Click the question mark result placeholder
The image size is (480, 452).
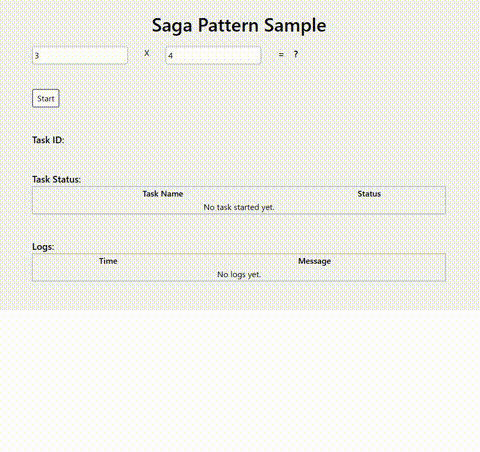tap(296, 54)
